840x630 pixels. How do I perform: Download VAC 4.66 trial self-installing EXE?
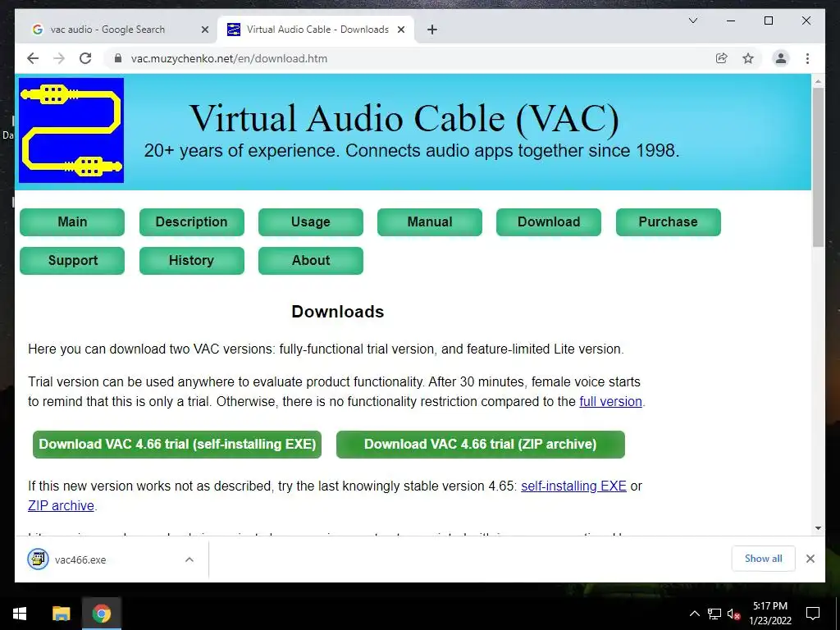177,444
